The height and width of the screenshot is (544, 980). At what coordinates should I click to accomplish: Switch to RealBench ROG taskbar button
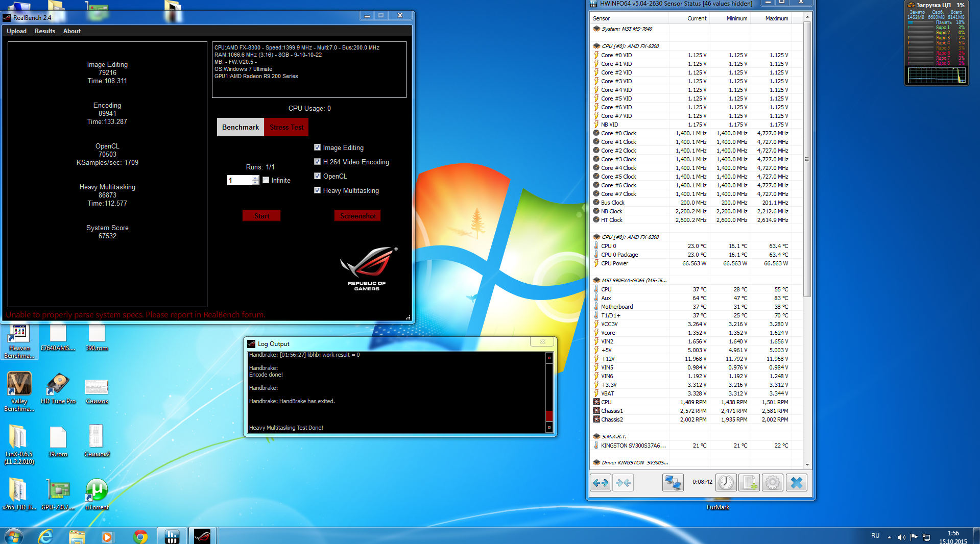coord(203,536)
